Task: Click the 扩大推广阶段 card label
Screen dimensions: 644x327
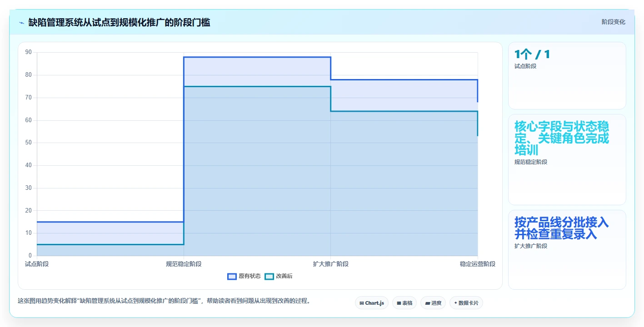Action: pyautogui.click(x=531, y=246)
